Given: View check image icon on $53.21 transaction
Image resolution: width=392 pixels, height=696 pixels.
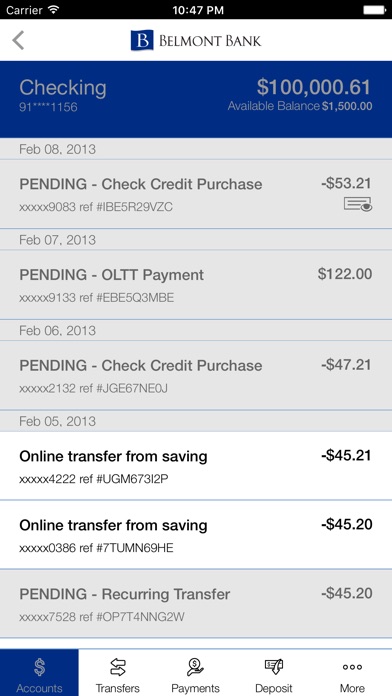Looking at the screenshot, I should 358,205.
